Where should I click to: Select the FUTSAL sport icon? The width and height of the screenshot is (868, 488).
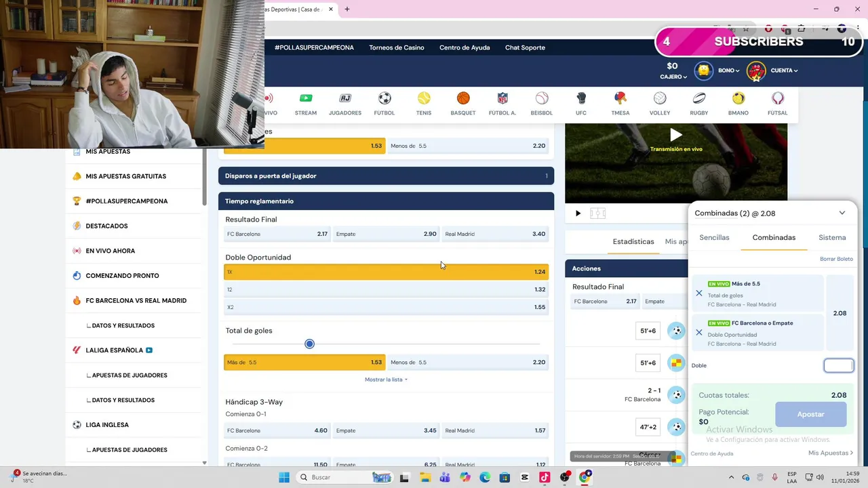[778, 104]
